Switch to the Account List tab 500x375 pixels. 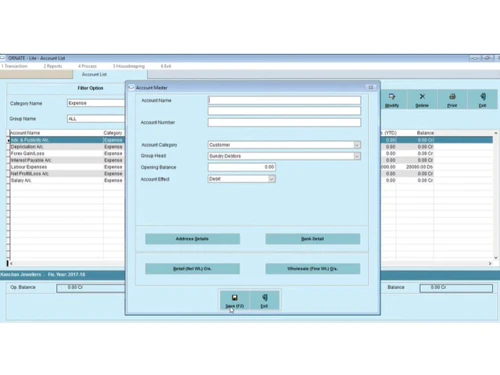click(110, 74)
